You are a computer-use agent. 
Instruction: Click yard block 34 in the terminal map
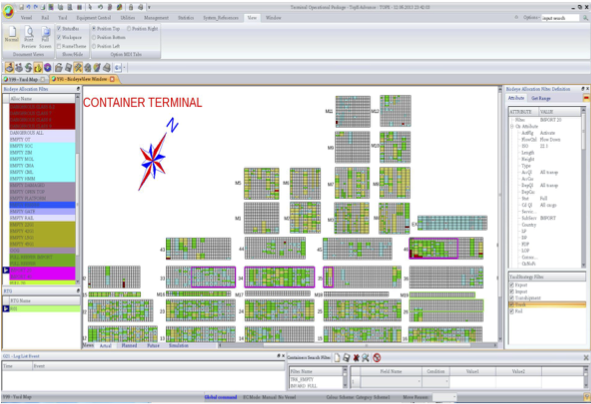(279, 277)
